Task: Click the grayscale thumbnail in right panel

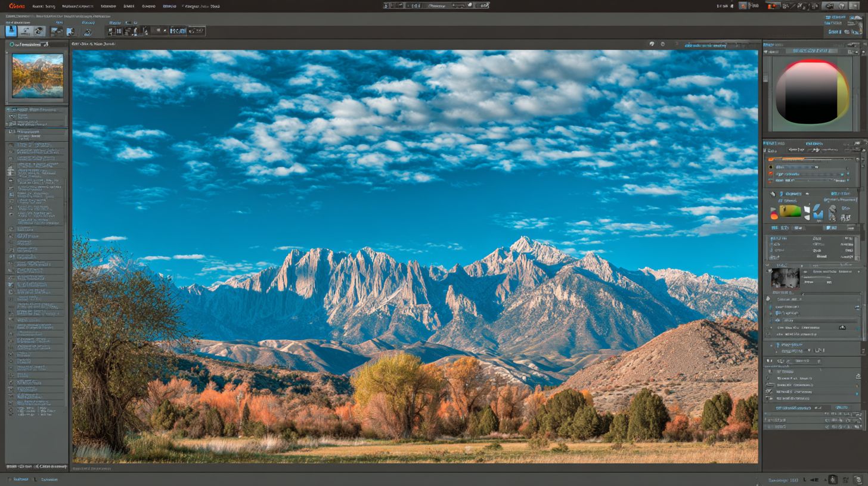Action: pos(785,278)
